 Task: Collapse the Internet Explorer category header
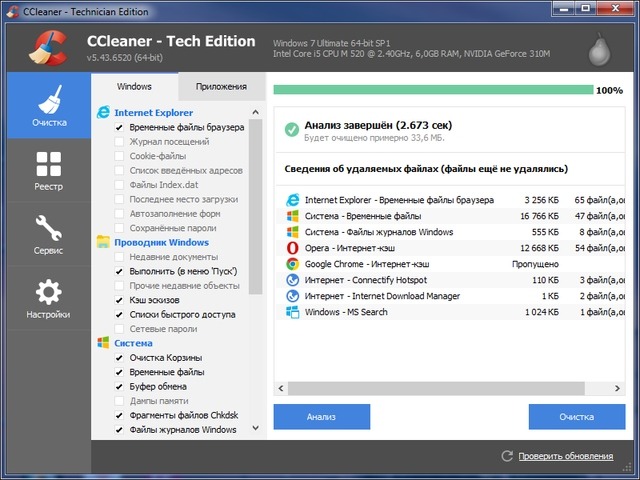[x=153, y=113]
